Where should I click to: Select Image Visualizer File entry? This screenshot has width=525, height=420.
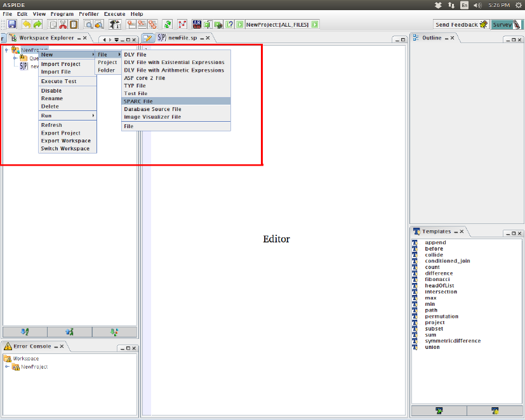[x=176, y=117]
